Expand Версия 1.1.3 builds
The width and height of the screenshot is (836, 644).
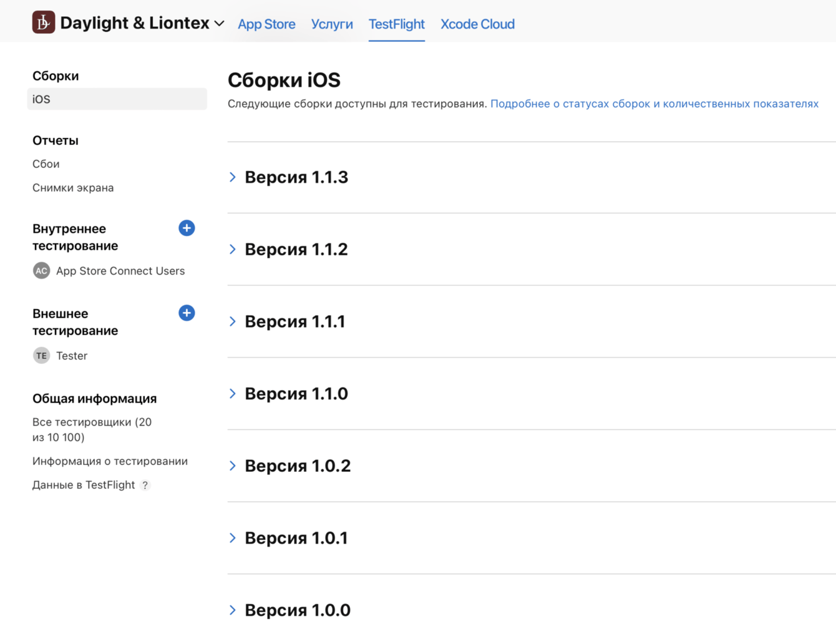[x=233, y=177]
